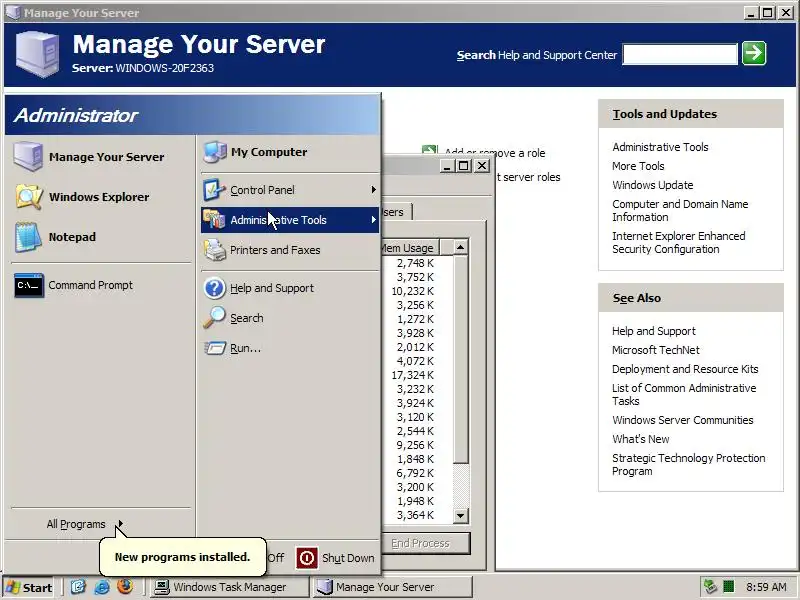This screenshot has height=600, width=800.
Task: Click the server roles link text
Action: click(x=528, y=177)
